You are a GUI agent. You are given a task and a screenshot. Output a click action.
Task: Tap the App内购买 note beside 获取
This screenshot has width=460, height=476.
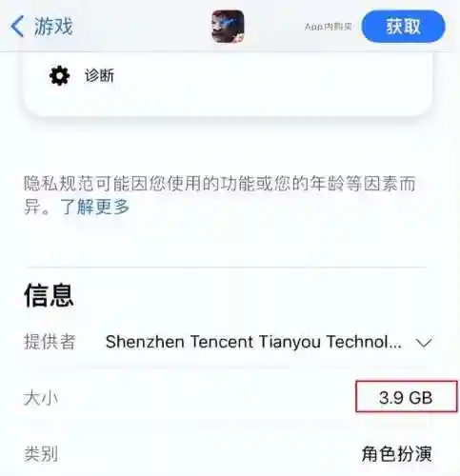point(329,27)
